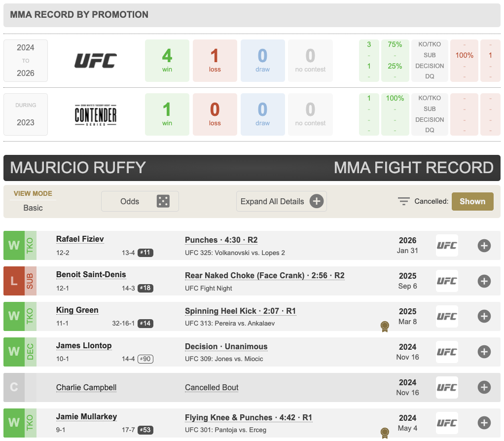Switch the Basic view mode
Viewport: 504px width, 441px height.
33,208
